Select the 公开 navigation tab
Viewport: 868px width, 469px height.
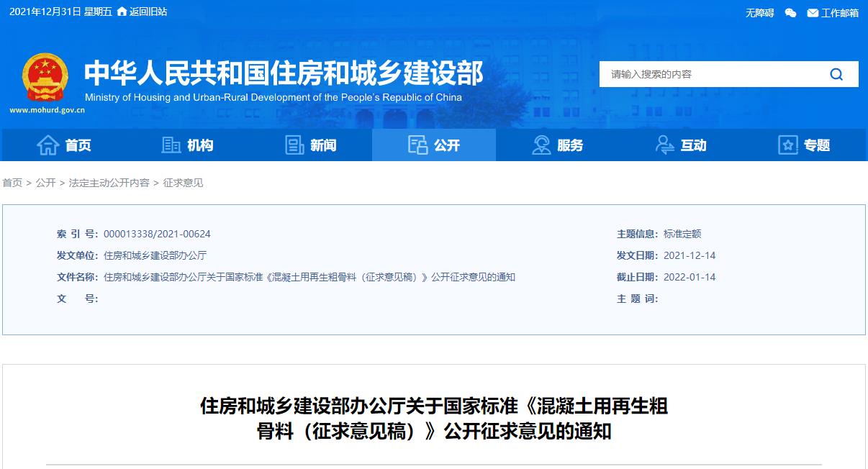coord(434,145)
